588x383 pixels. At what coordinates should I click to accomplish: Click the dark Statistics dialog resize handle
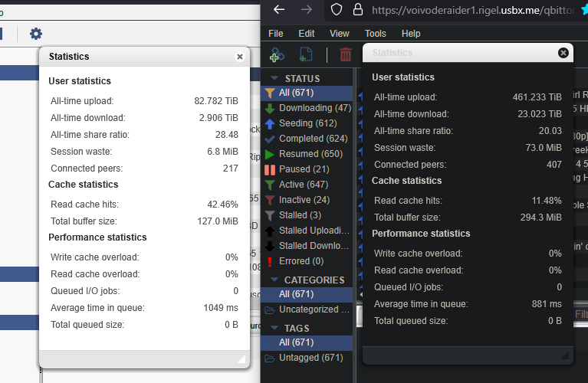(x=564, y=355)
